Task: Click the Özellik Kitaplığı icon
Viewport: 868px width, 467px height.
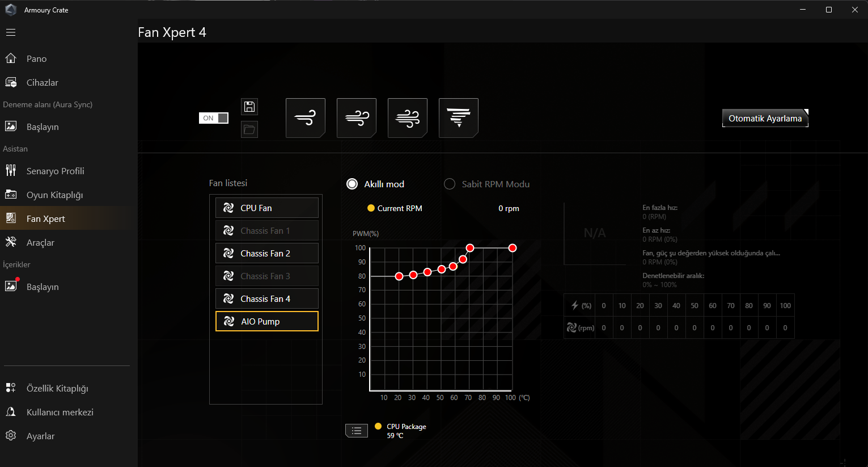Action: (x=11, y=388)
